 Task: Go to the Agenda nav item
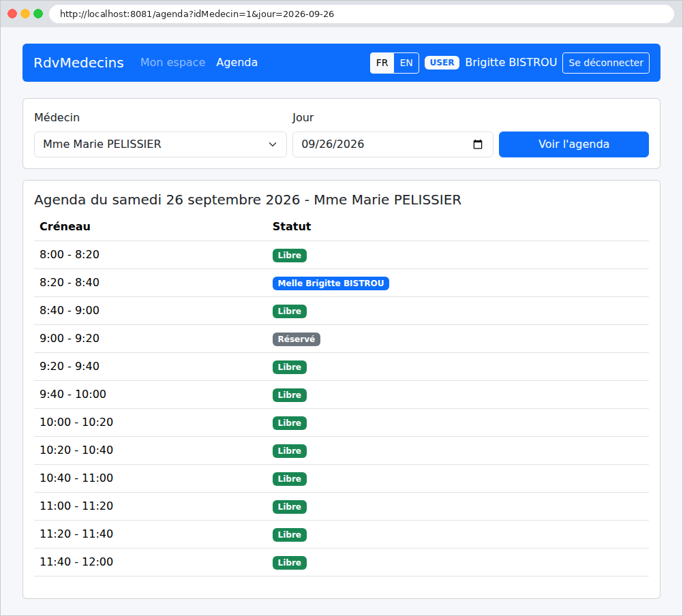pyautogui.click(x=237, y=62)
